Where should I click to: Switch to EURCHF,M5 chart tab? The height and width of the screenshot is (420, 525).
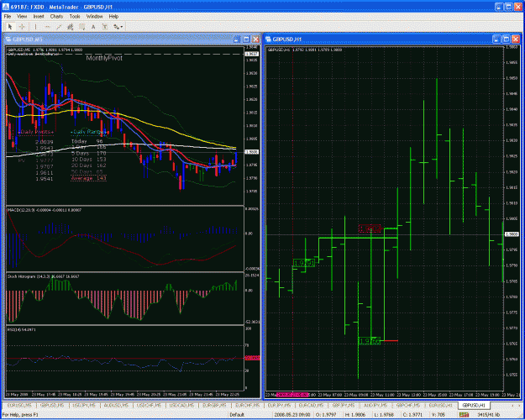(x=247, y=406)
